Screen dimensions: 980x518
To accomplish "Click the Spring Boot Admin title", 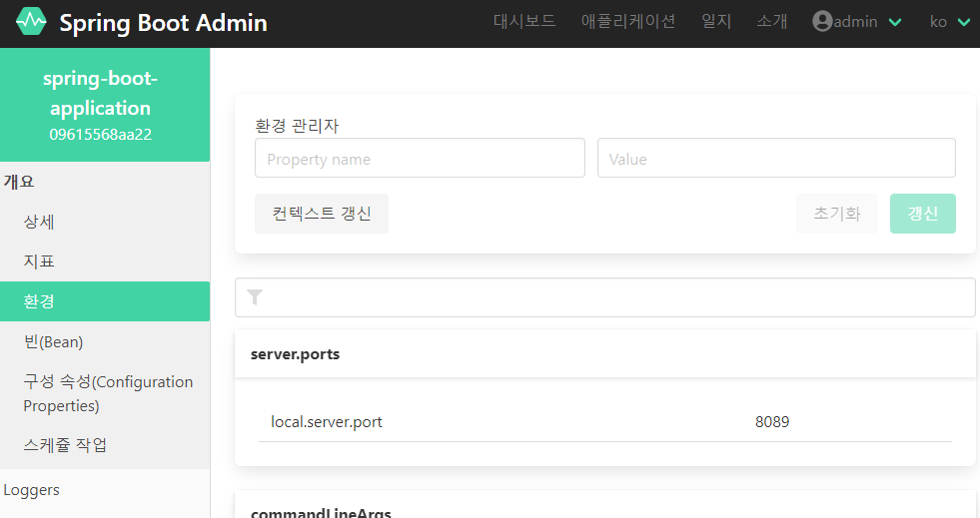I will tap(163, 23).
